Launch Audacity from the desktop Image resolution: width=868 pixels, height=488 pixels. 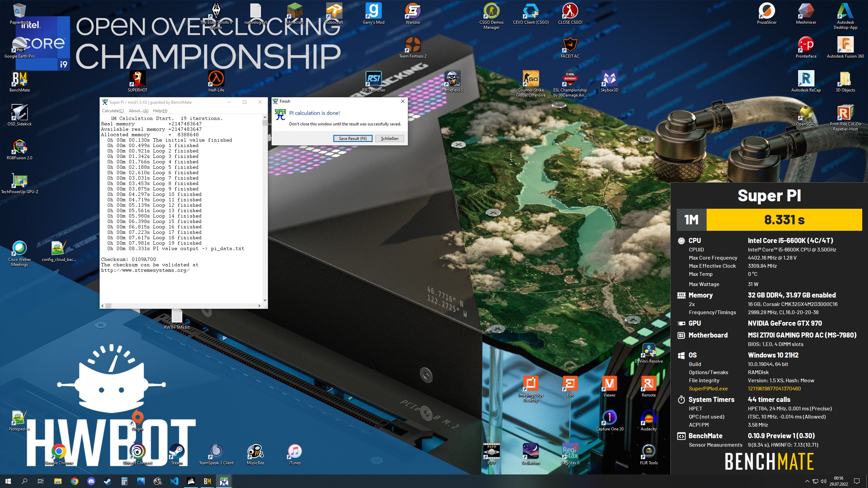(649, 421)
